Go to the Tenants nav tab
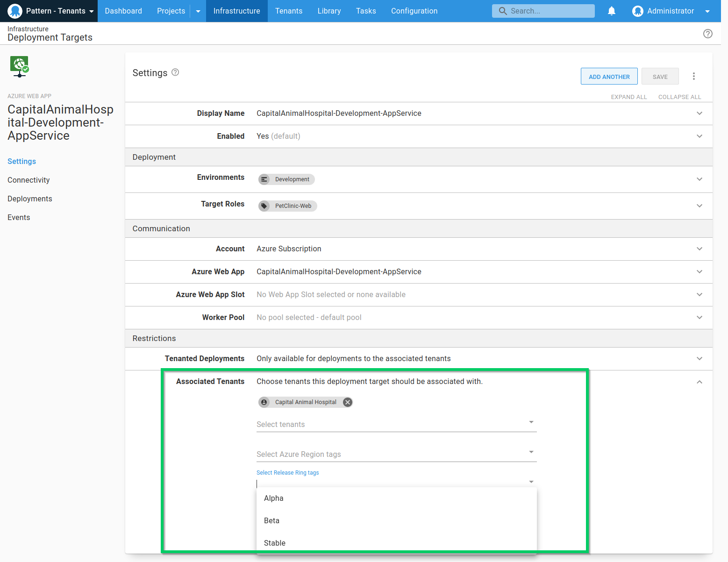The height and width of the screenshot is (562, 728). (x=288, y=11)
